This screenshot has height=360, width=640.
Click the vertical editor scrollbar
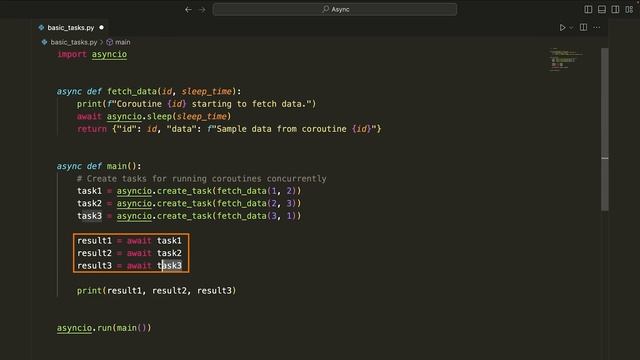click(x=605, y=129)
